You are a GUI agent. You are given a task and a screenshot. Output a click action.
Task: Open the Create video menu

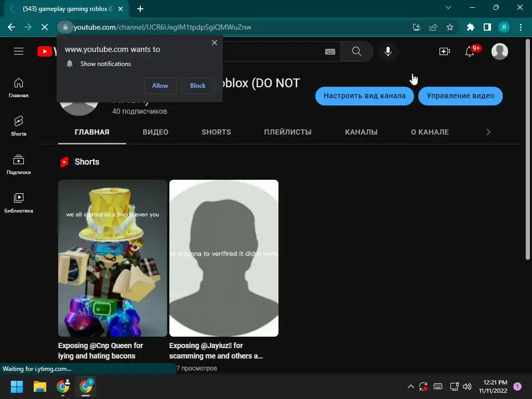click(x=445, y=51)
